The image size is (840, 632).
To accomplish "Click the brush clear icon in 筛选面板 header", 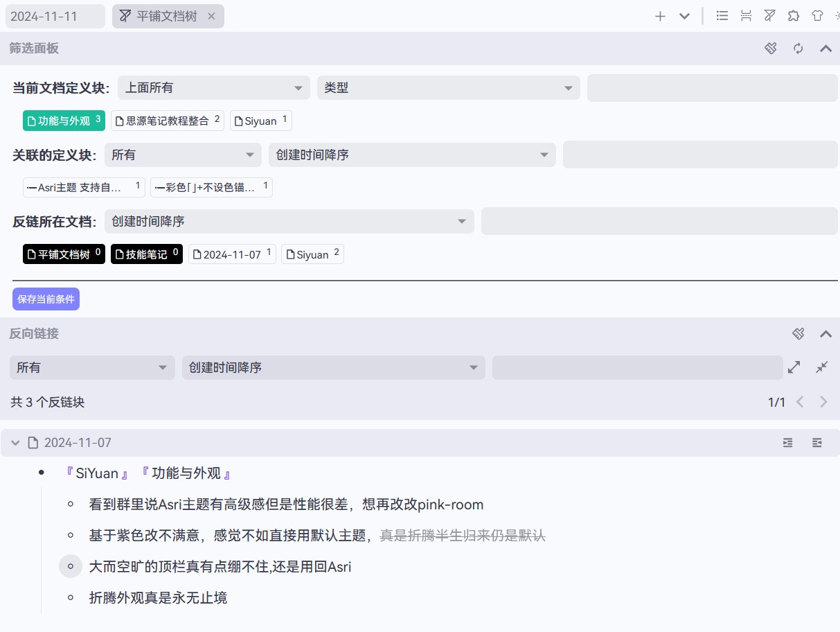I will point(770,49).
